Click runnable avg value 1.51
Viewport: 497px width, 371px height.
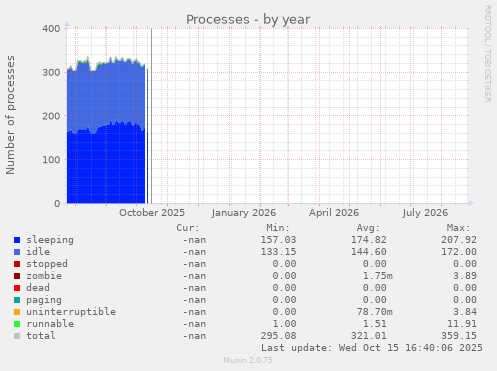point(375,324)
